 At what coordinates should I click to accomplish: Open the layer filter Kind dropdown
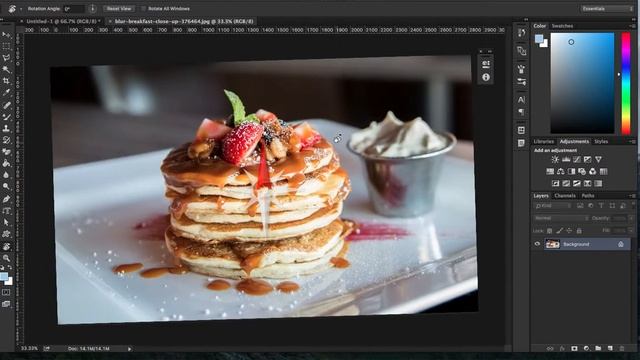[553, 206]
